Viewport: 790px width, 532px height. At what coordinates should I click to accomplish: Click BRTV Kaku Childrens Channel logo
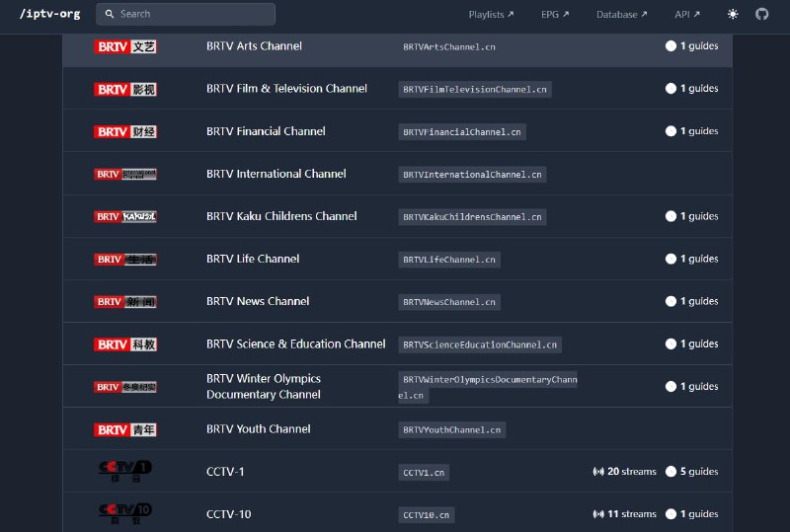pos(125,216)
